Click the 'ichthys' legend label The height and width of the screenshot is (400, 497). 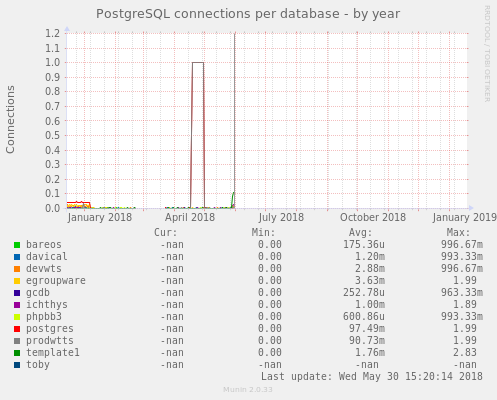47,305
